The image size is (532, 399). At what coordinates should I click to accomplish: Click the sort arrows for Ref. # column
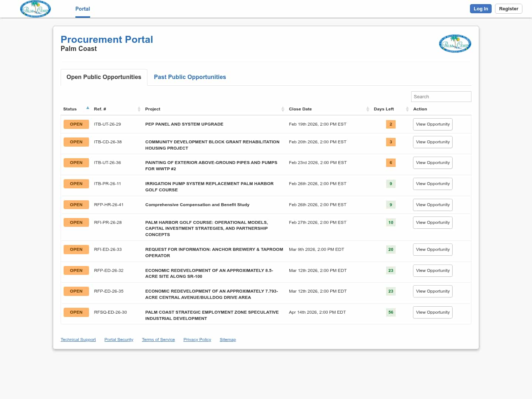pos(139,109)
